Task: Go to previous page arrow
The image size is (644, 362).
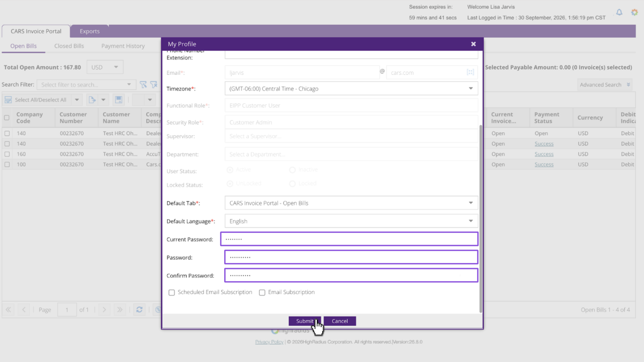Action: coord(24,309)
